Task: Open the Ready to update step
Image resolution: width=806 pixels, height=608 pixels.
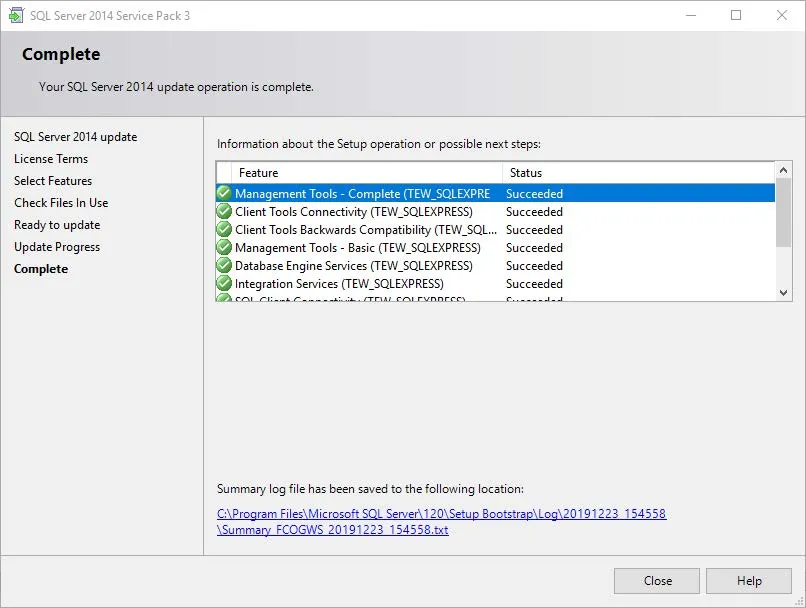Action: click(x=55, y=224)
